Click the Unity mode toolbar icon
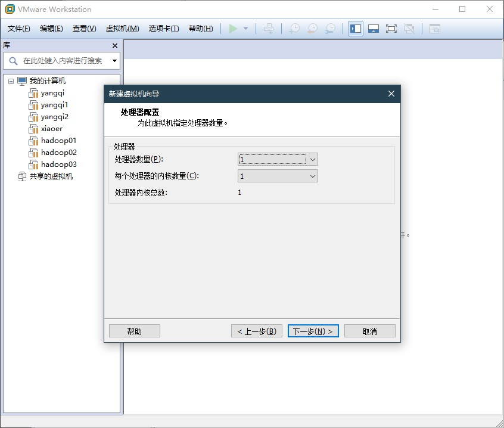This screenshot has height=428, width=504. 409,29
